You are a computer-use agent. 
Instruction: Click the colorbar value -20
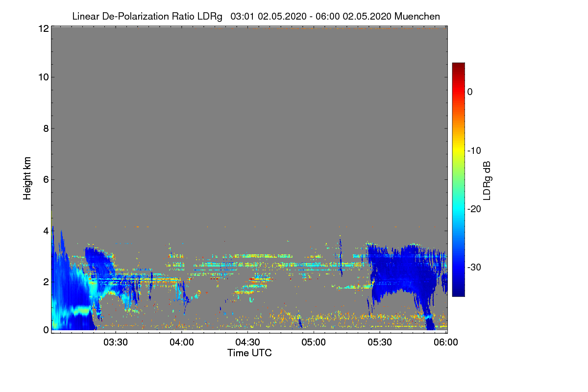coord(474,209)
